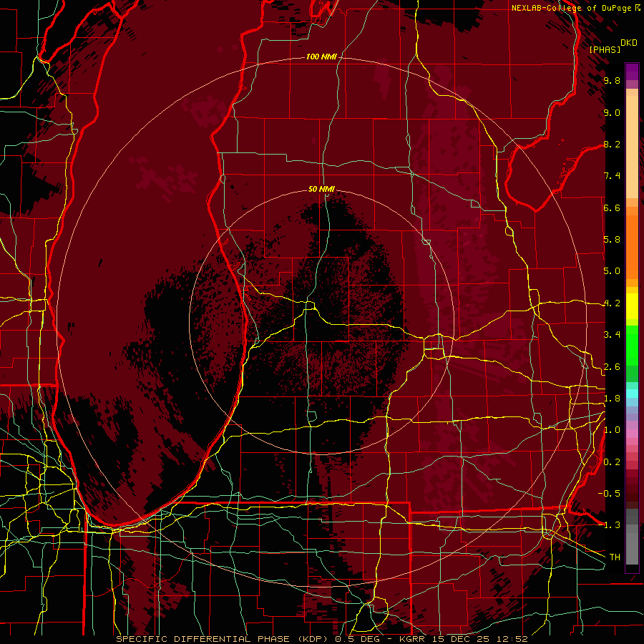The image size is (644, 644).
Task: Click the 50 NMI range ring label
Action: [321, 189]
